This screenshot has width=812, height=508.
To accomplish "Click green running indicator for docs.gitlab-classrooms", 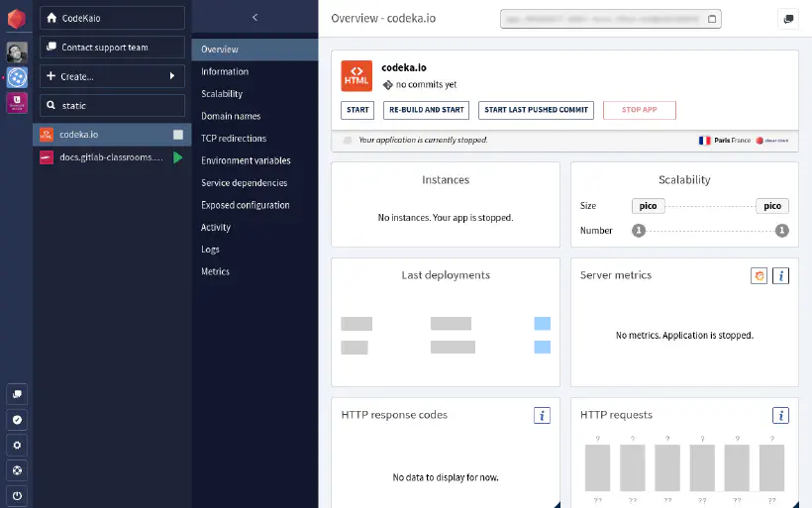I will [x=178, y=157].
